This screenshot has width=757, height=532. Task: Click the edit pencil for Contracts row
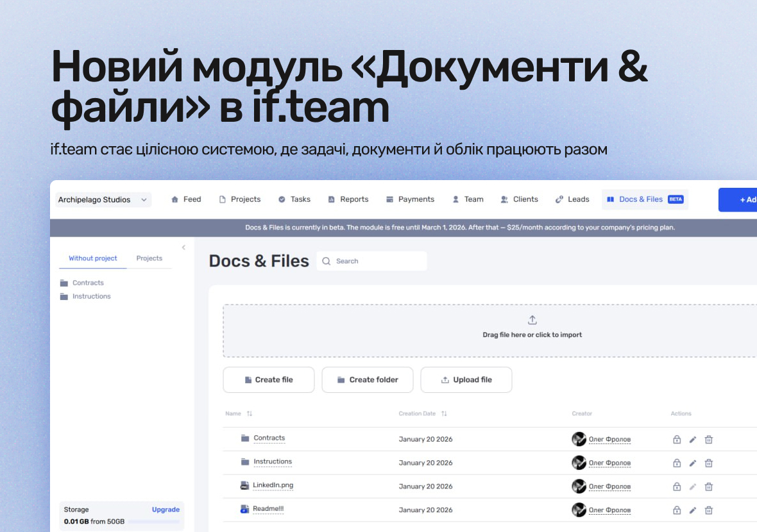pos(693,440)
